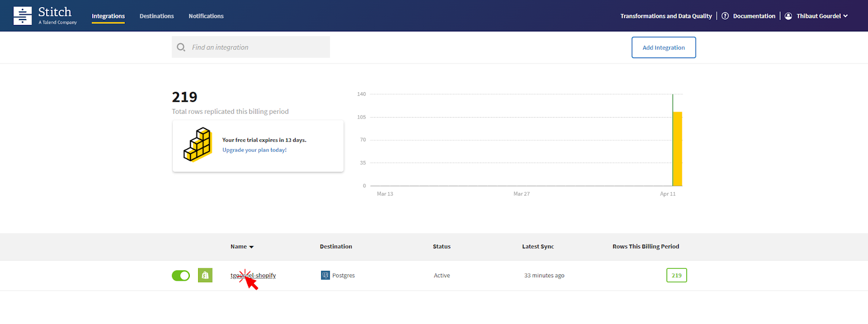The image size is (868, 324).
Task: Open the tgourdel-shopify integration link
Action: click(x=253, y=276)
